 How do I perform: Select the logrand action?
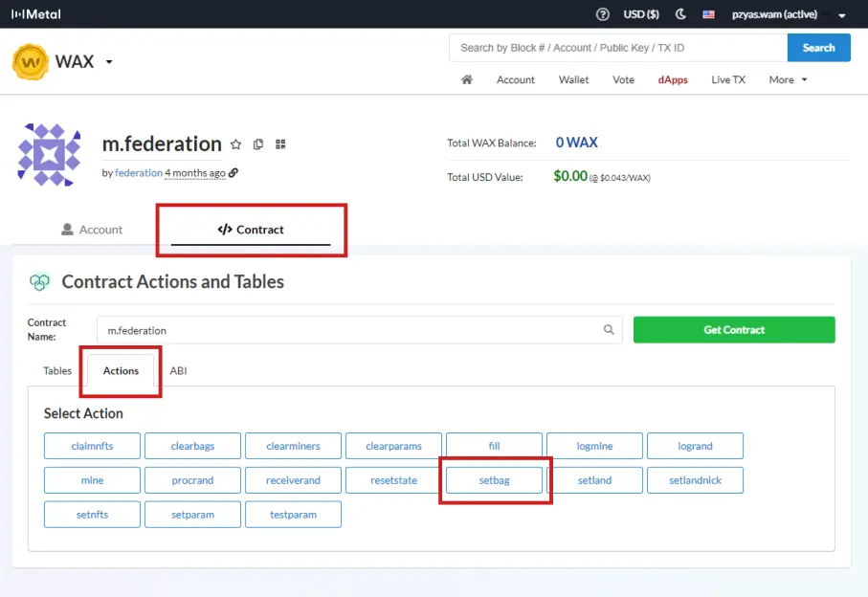tap(696, 446)
